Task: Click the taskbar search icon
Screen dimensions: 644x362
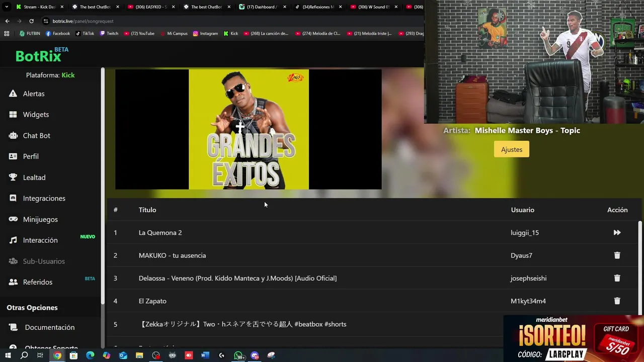Action: 24,355
